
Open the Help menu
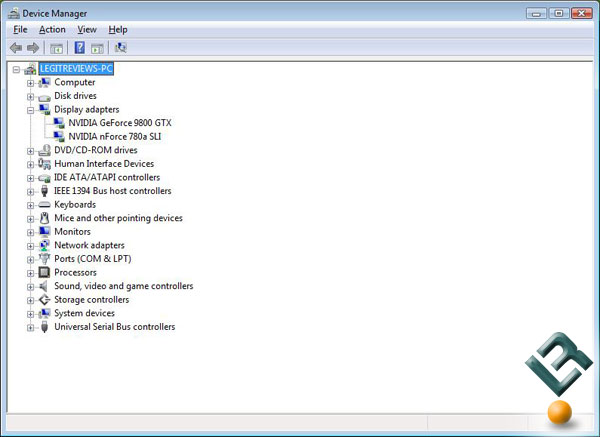tap(118, 29)
